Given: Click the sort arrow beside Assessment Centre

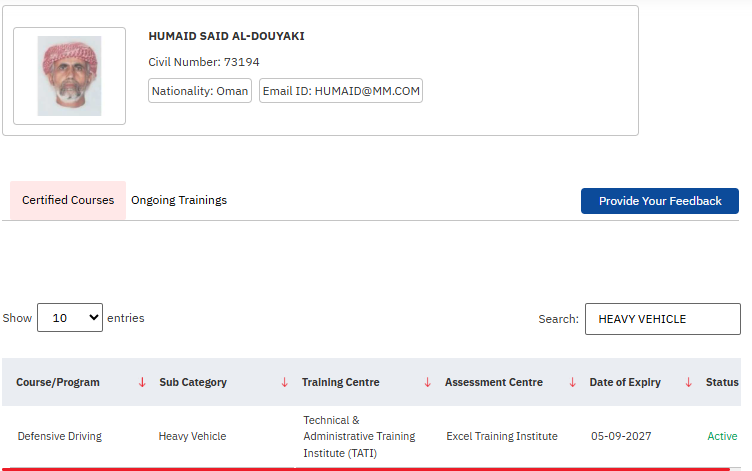Looking at the screenshot, I should tap(572, 382).
